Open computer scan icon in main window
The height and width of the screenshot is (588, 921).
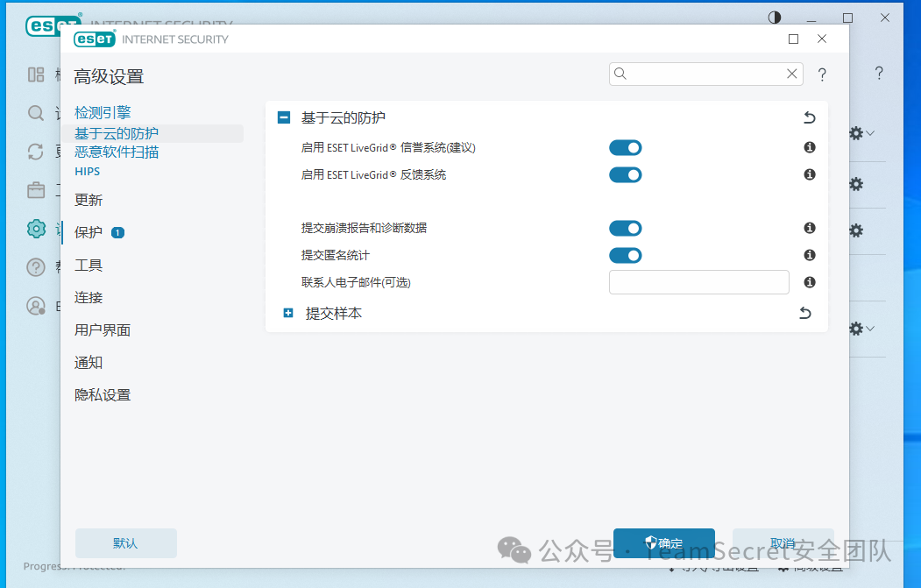[36, 113]
